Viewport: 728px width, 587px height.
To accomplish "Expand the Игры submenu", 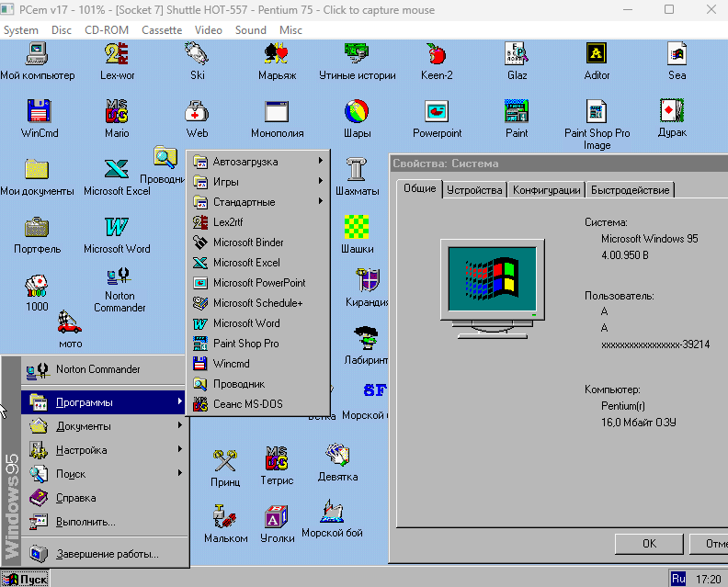I will click(x=257, y=182).
